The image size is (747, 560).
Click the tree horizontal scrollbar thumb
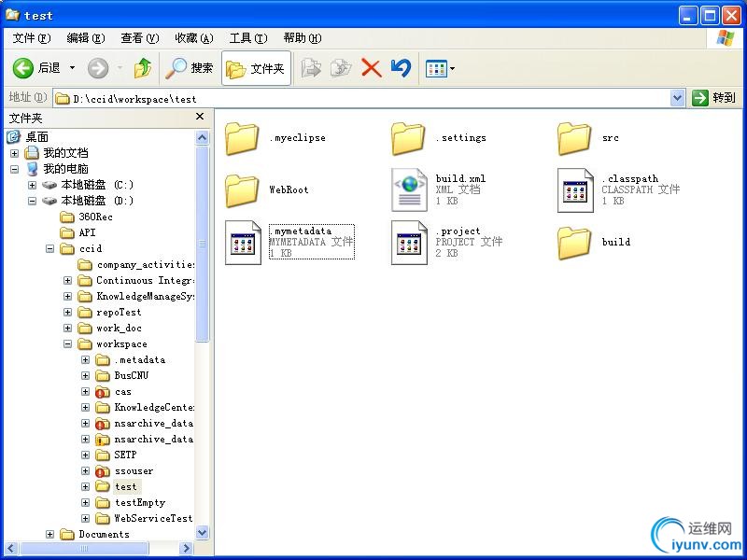point(84,549)
